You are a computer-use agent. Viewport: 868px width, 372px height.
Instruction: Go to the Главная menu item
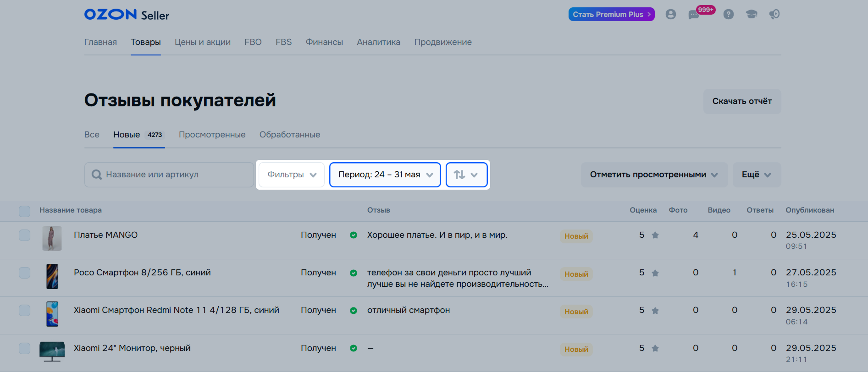click(x=100, y=42)
